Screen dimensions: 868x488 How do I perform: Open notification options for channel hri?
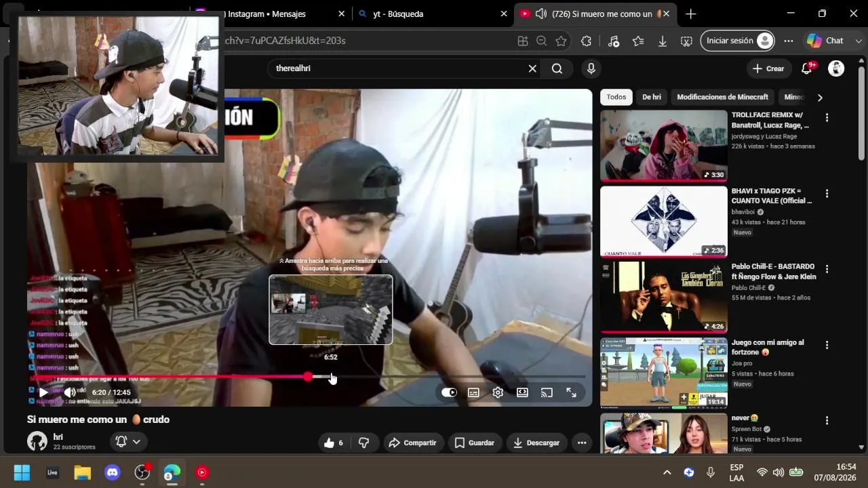tap(128, 442)
